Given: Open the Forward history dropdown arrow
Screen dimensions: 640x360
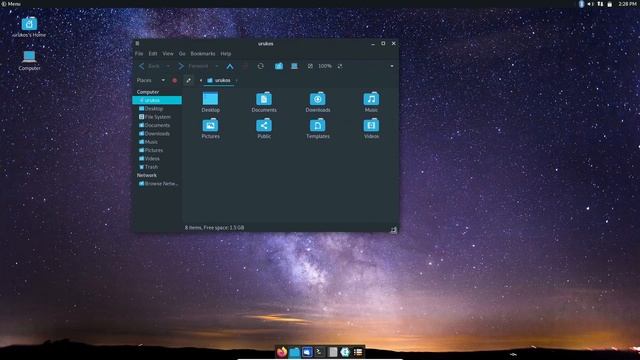Looking at the screenshot, I should (216, 66).
